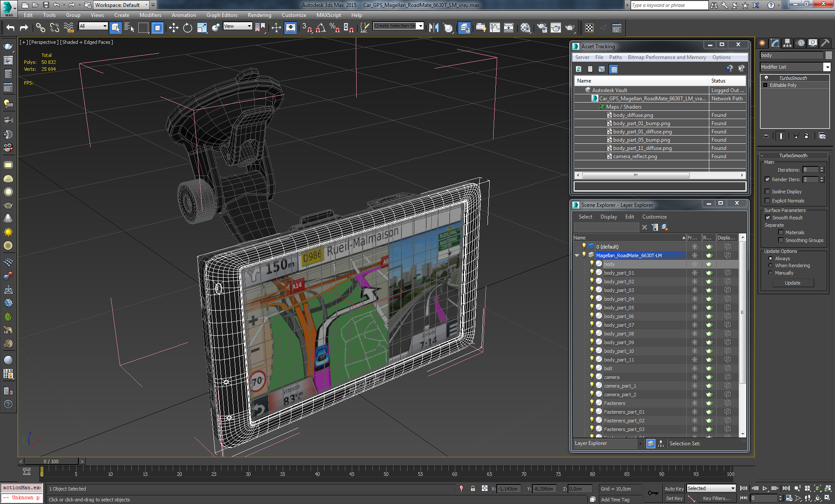Image resolution: width=835 pixels, height=504 pixels.
Task: Click the Set Key button
Action: point(674,498)
